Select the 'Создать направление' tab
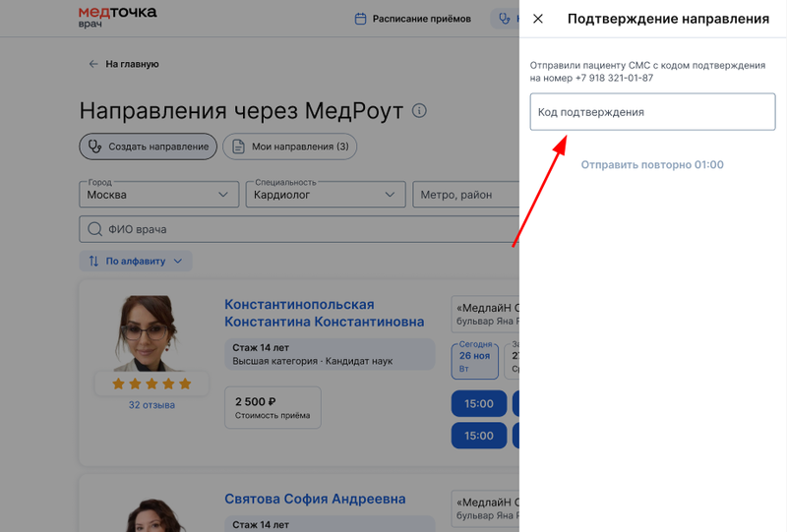 click(149, 147)
